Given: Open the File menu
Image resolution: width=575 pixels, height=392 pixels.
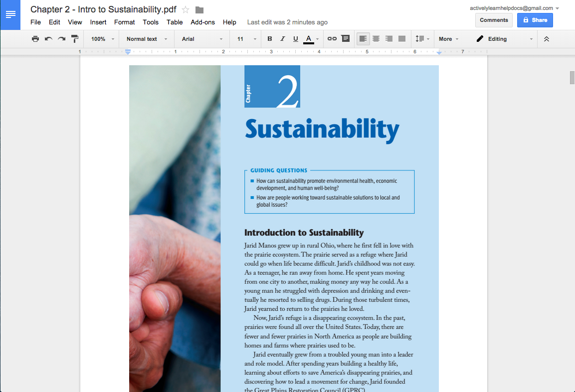Looking at the screenshot, I should coord(35,22).
